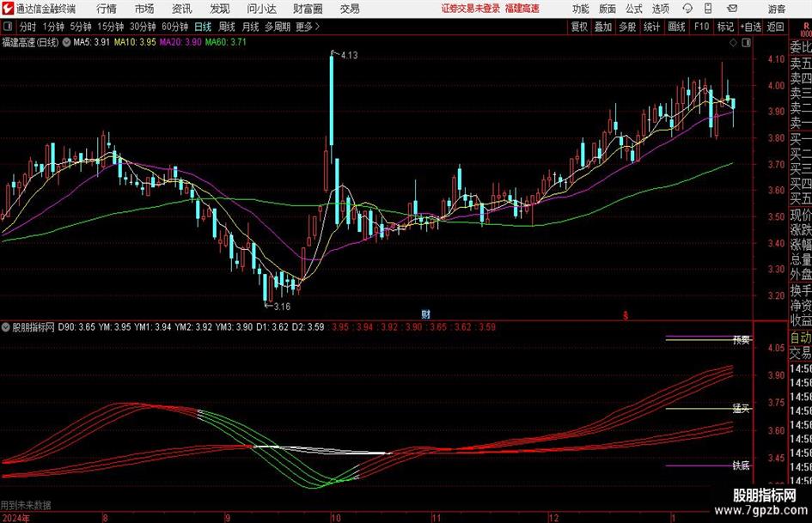Open the 选项 menu
This screenshot has height=523, width=812.
(x=660, y=9)
